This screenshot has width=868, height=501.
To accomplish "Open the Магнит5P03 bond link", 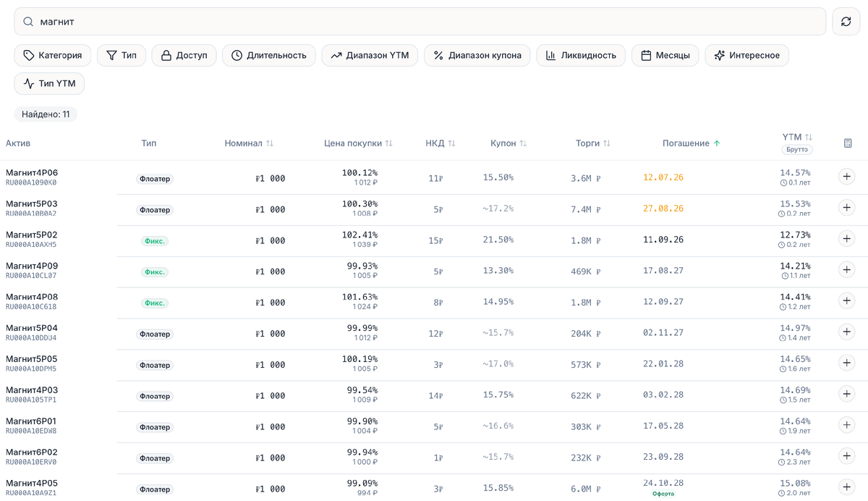I will pyautogui.click(x=32, y=204).
